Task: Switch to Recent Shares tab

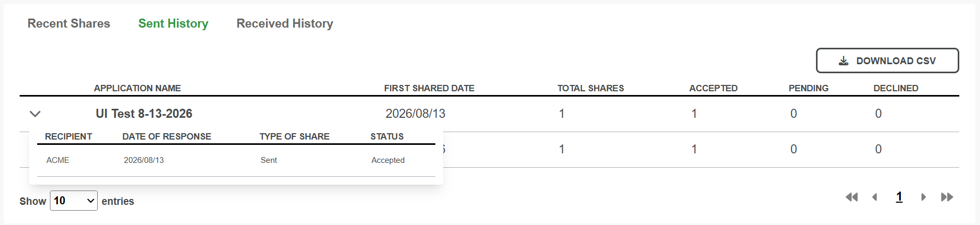Action: (69, 23)
